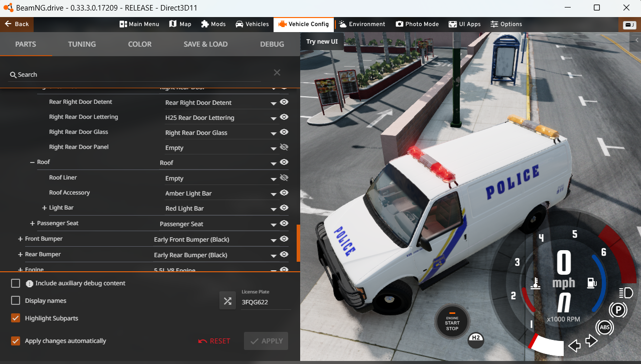Click the License Plate text field
Viewport: 641px width, 364px height.
coord(265,302)
